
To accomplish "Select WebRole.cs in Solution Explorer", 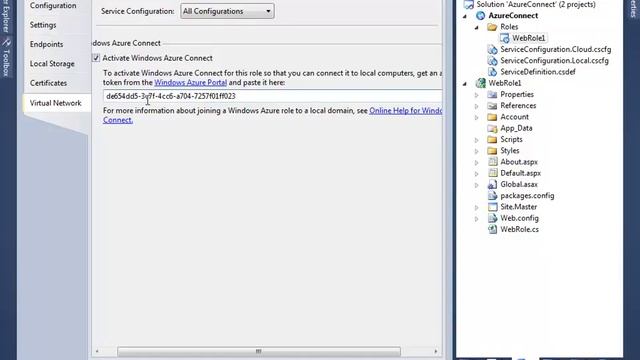I will tap(520, 229).
